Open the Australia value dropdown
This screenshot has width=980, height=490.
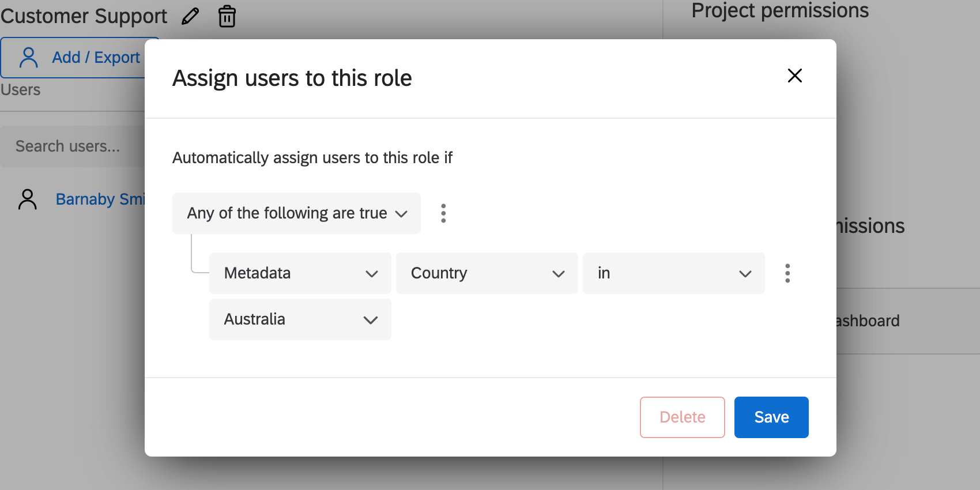pyautogui.click(x=300, y=319)
